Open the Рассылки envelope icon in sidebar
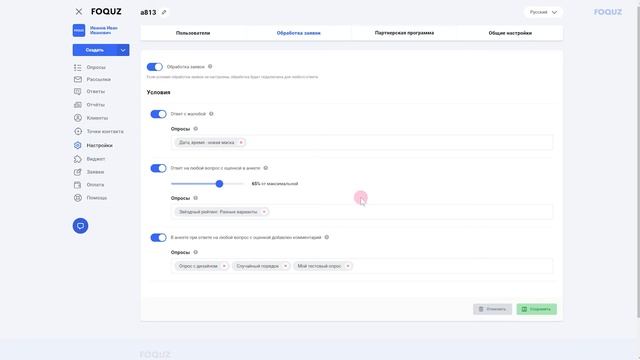Screen dimensions: 640x360 point(78,79)
